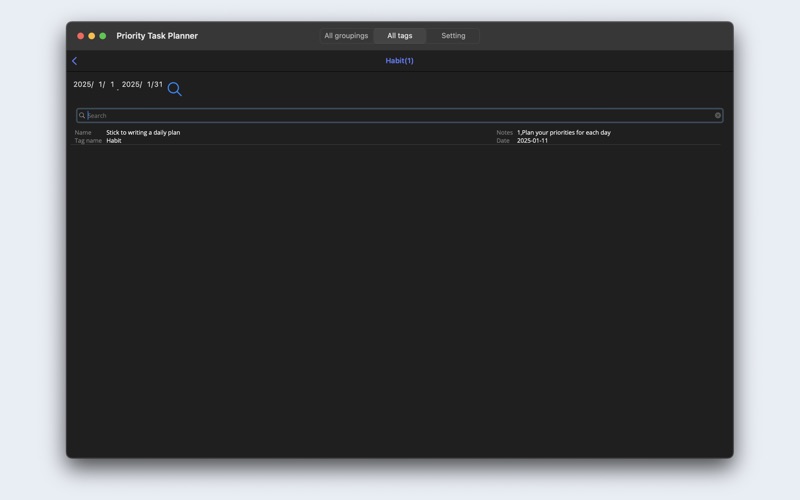This screenshot has height=500, width=800.
Task: Click the Priority Task Planner window title
Action: tap(157, 36)
